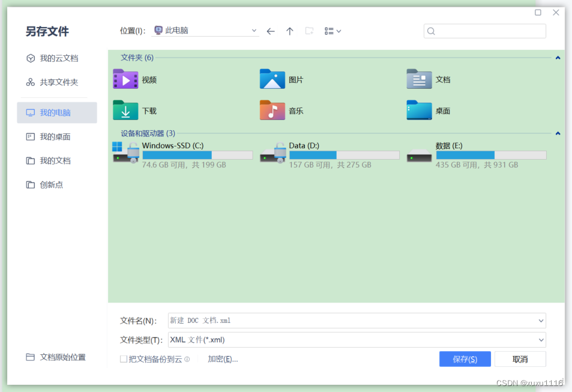Click the 取消 button
This screenshot has width=572, height=392.
click(x=520, y=359)
